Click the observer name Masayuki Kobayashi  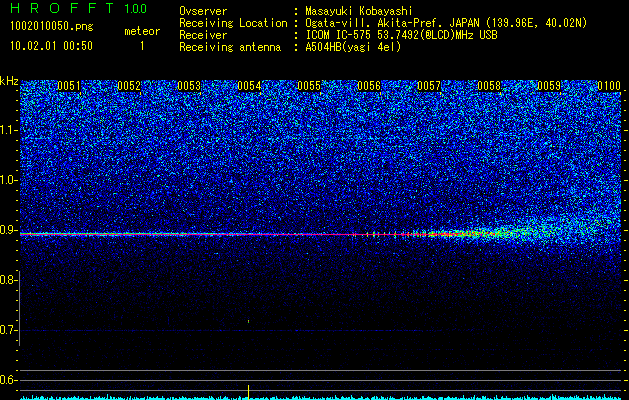359,11
